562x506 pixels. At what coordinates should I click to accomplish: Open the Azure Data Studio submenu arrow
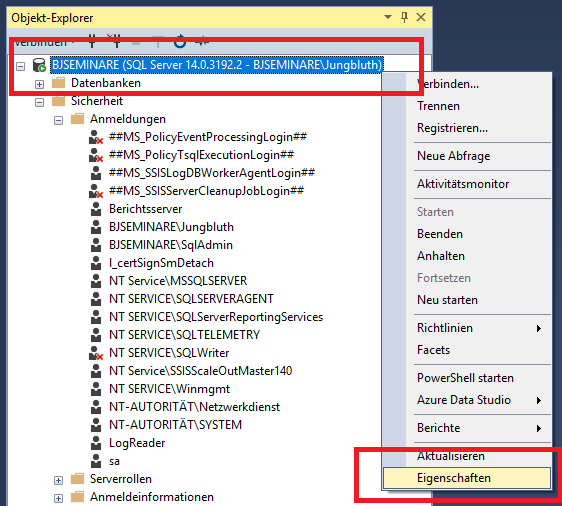539,400
